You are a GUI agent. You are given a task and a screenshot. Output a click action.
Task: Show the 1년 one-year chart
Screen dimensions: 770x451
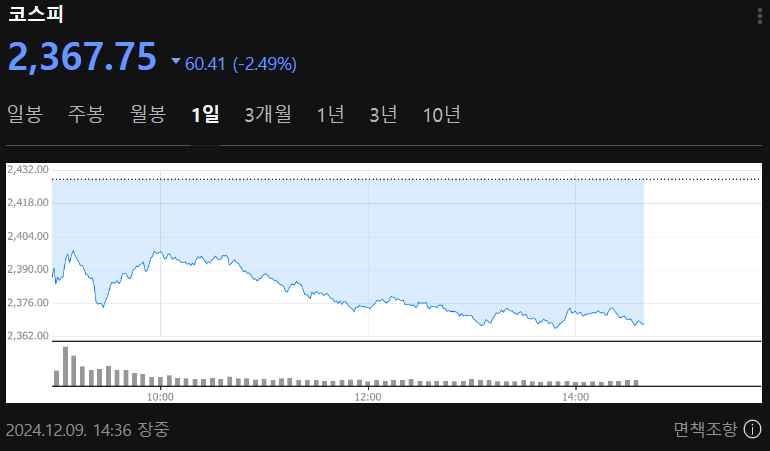pos(330,115)
